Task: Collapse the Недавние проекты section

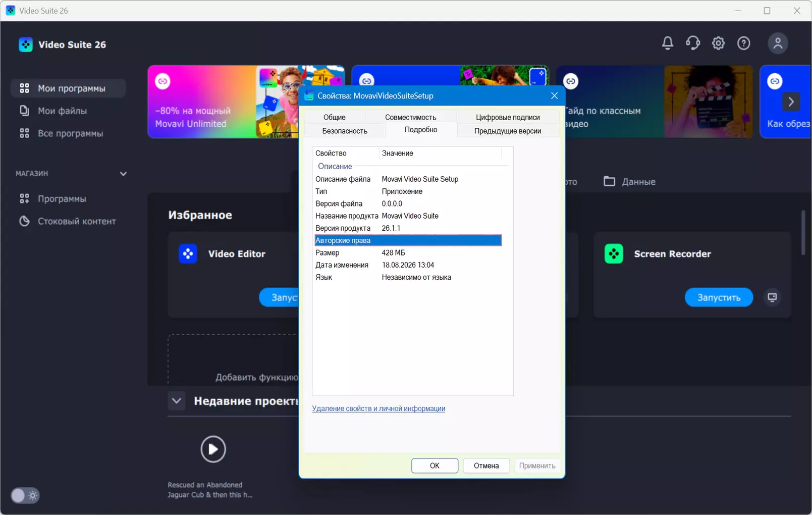Action: 176,401
